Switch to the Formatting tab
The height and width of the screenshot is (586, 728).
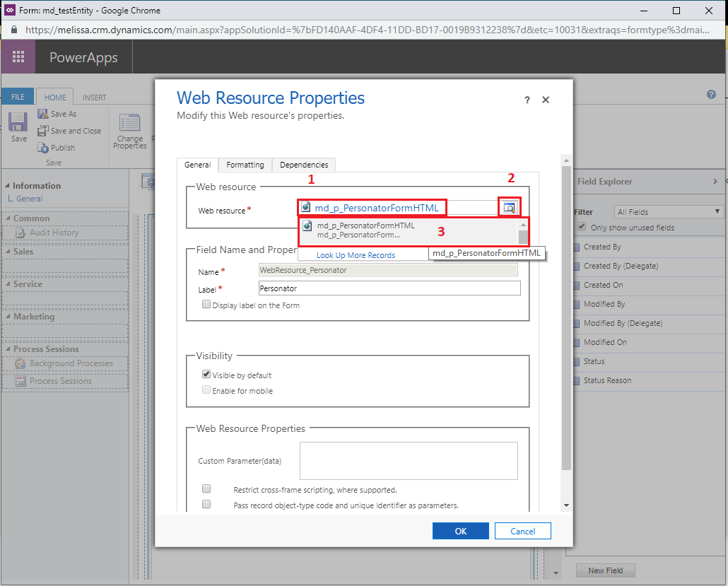coord(245,165)
